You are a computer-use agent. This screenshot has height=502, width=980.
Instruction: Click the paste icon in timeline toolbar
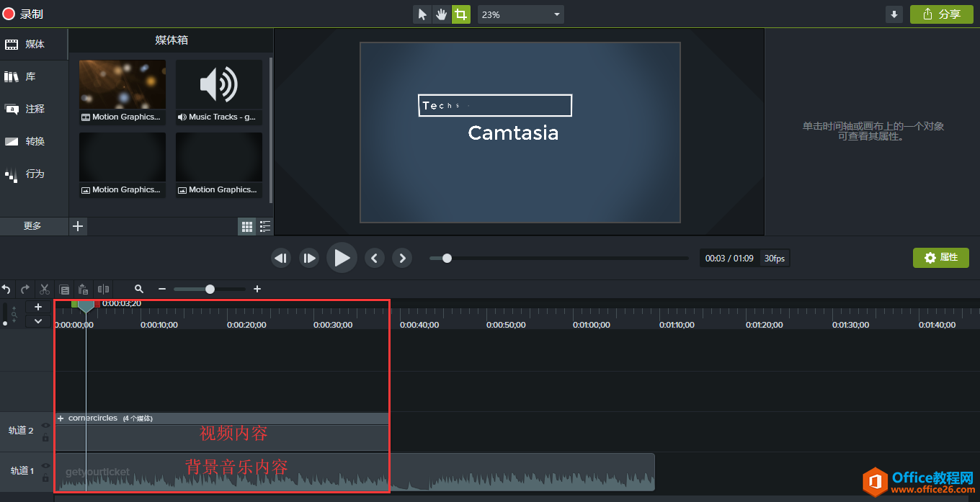pos(84,289)
